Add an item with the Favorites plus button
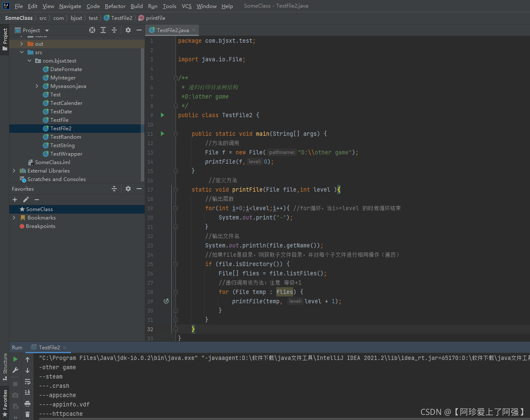 [x=15, y=199]
